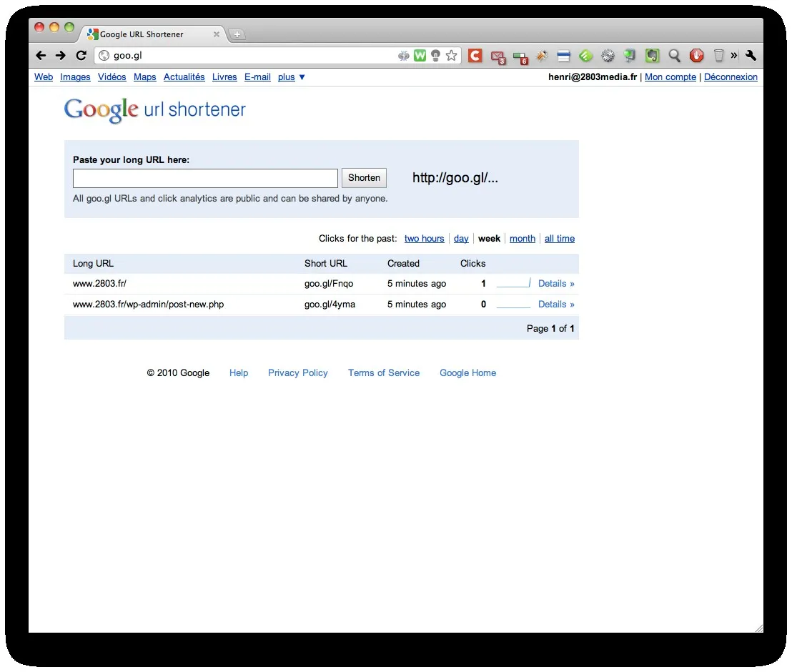Open a new browser tab
Screen dimensions: 792x672
[x=237, y=34]
